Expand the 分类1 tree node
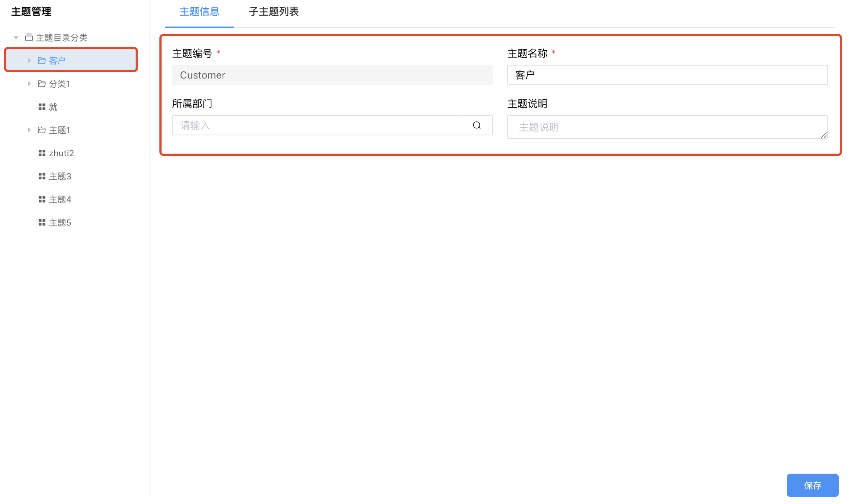The image size is (861, 504). pos(29,83)
